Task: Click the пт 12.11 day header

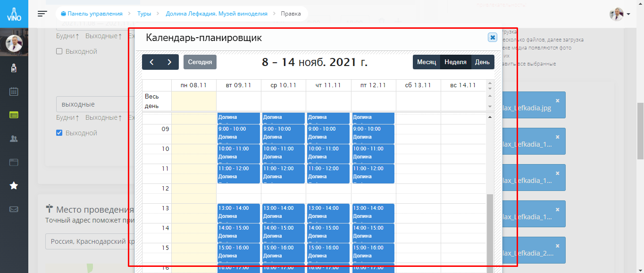Action: (373, 85)
